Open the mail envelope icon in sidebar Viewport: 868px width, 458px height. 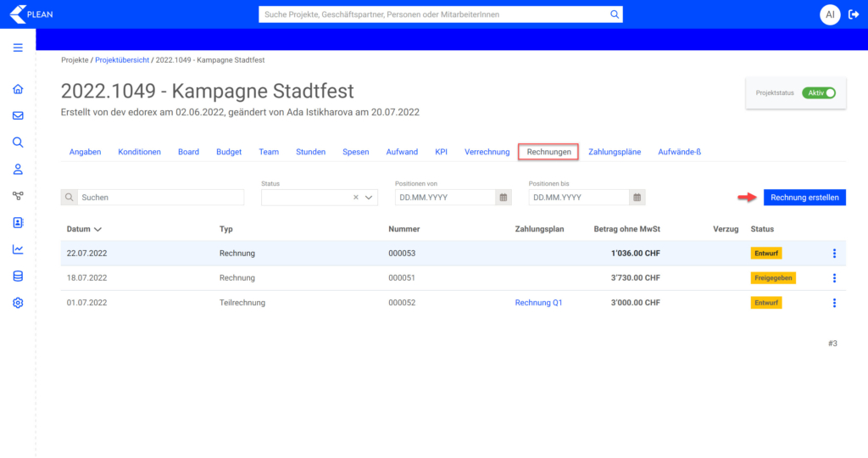tap(18, 116)
